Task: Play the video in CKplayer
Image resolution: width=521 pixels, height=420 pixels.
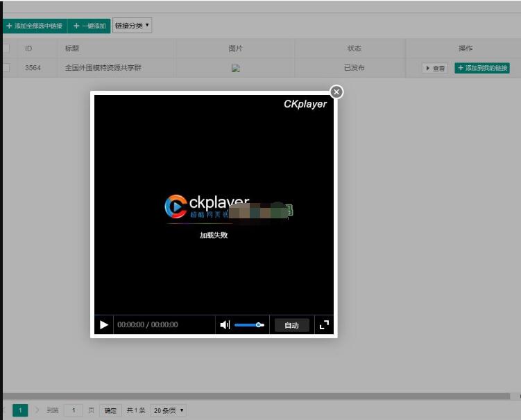Action: (103, 325)
